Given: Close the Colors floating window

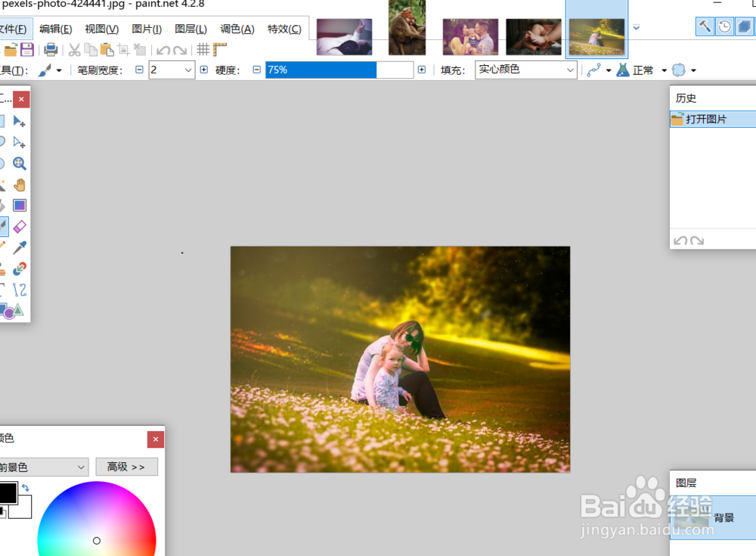Looking at the screenshot, I should 155,440.
